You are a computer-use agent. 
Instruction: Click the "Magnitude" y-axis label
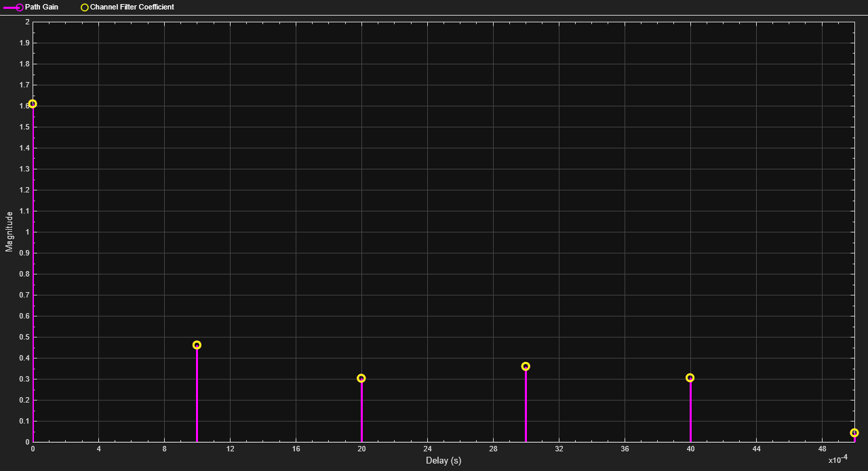click(9, 232)
